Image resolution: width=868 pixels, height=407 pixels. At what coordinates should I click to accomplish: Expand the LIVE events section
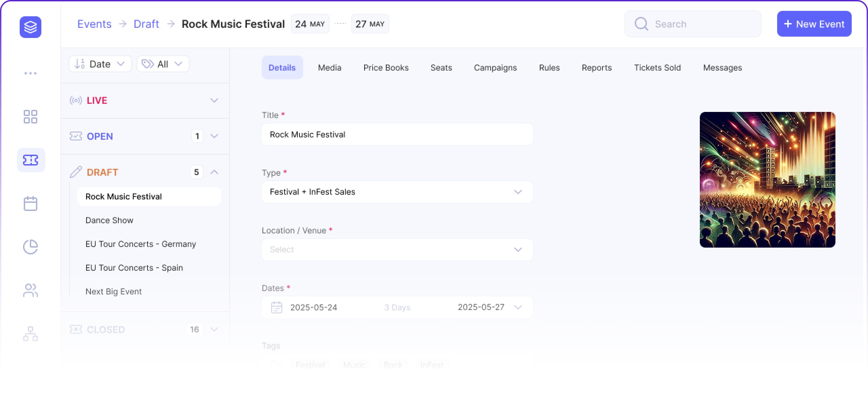point(214,100)
